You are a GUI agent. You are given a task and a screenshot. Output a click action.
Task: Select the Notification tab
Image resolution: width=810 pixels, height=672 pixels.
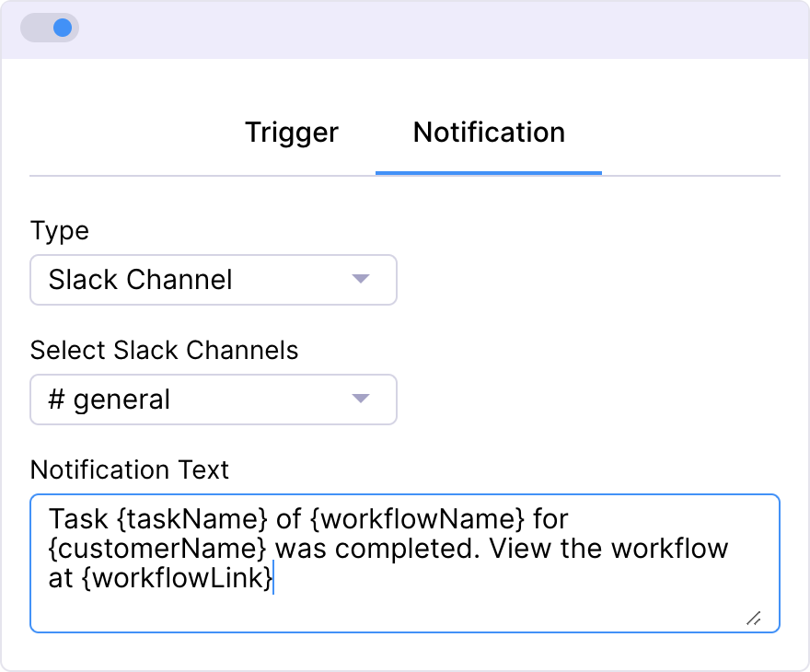click(489, 133)
